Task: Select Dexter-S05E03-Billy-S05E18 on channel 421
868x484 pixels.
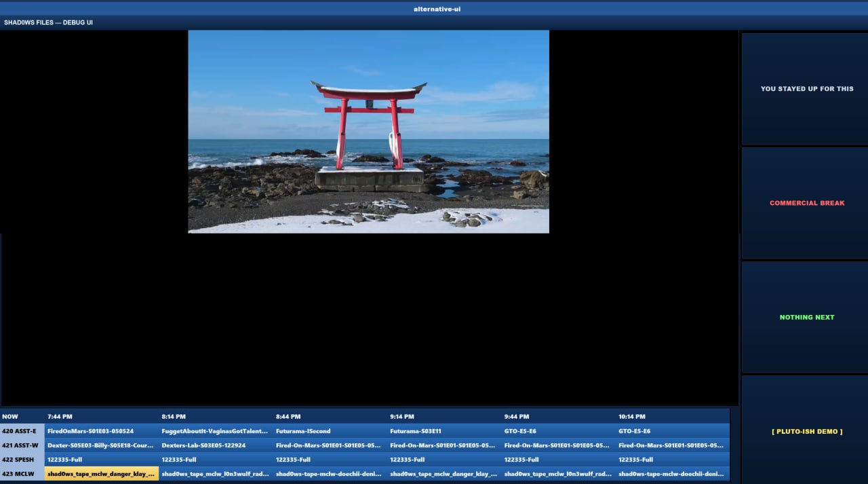Action: [101, 445]
